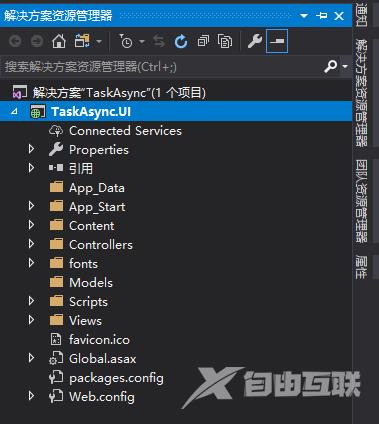Click the favicon.ico file icon

[x=56, y=339]
